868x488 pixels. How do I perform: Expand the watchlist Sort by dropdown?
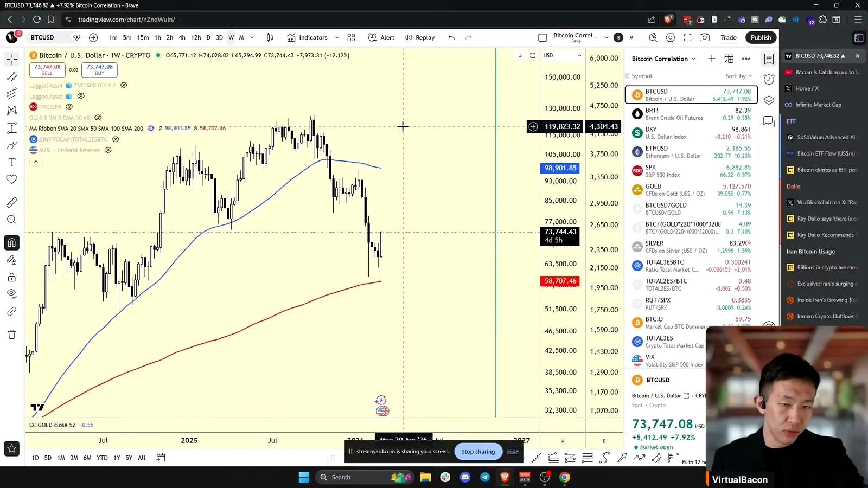click(x=739, y=76)
